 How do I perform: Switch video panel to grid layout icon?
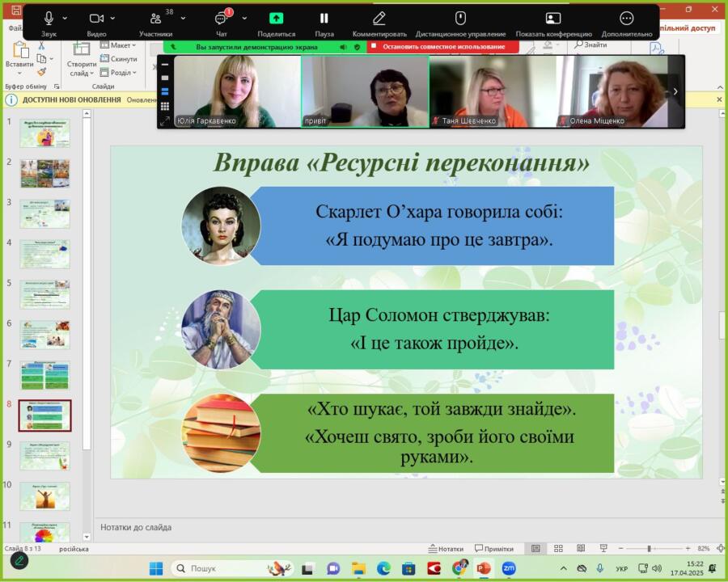point(165,106)
